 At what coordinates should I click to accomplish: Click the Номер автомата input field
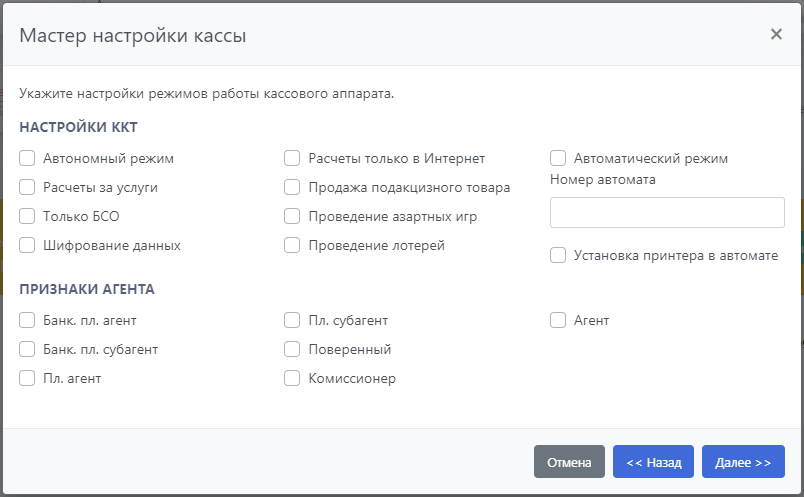667,212
